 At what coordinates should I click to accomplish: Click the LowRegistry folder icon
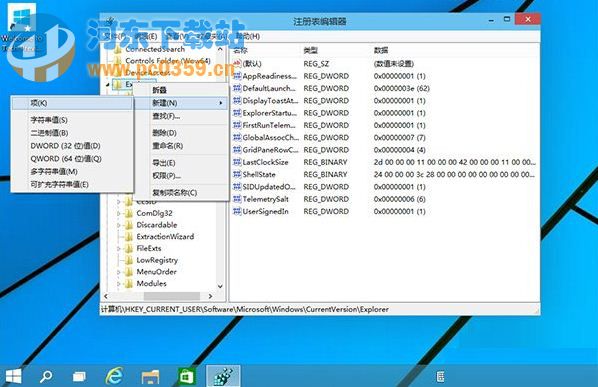coord(129,260)
